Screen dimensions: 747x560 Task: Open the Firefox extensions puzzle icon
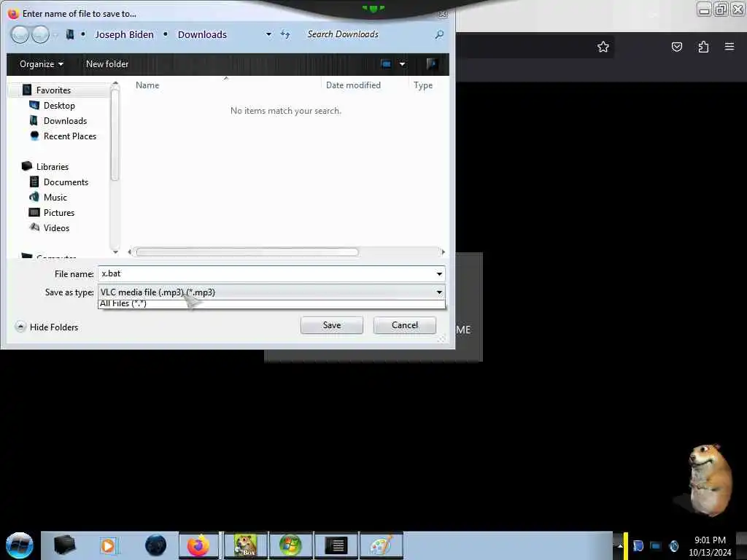click(x=703, y=47)
